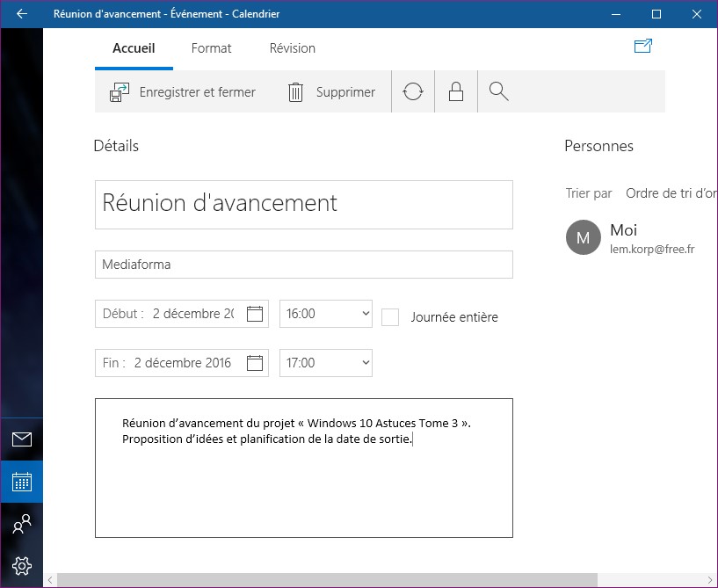Click the Mediaforma location field
718x588 pixels.
tap(303, 265)
